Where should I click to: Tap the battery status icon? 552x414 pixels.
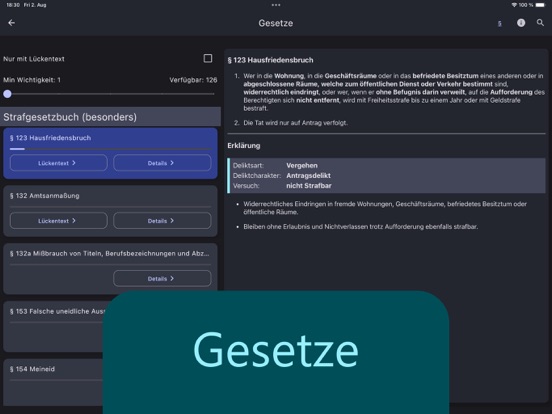pos(540,5)
